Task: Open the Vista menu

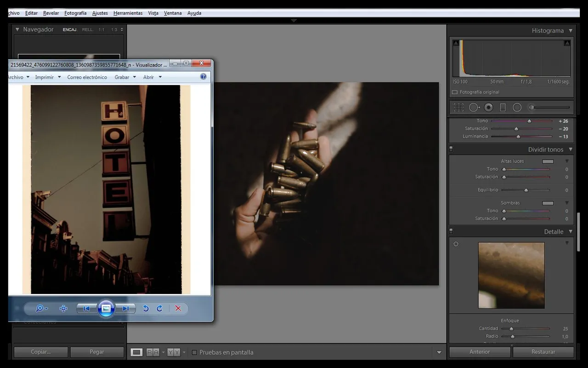Action: [153, 13]
